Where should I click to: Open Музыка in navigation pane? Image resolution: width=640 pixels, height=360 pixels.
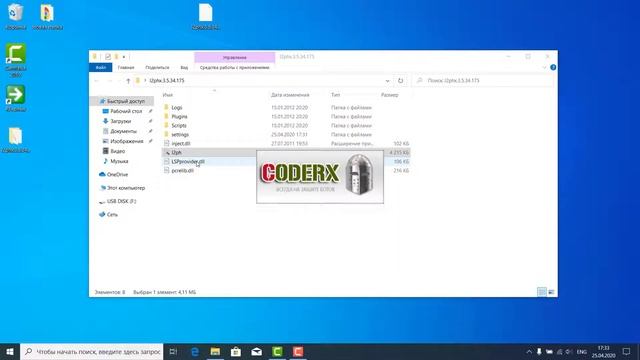119,161
